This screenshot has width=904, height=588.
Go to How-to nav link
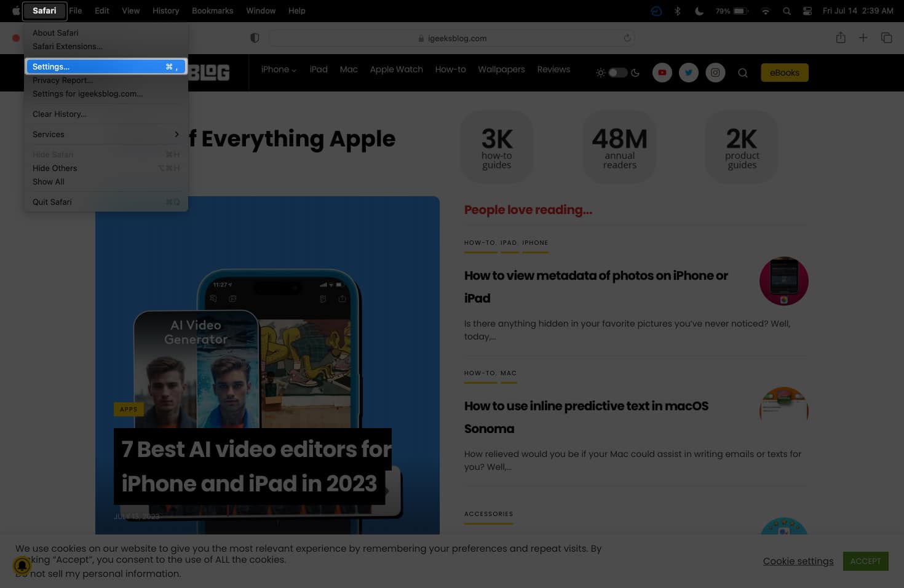[451, 70]
